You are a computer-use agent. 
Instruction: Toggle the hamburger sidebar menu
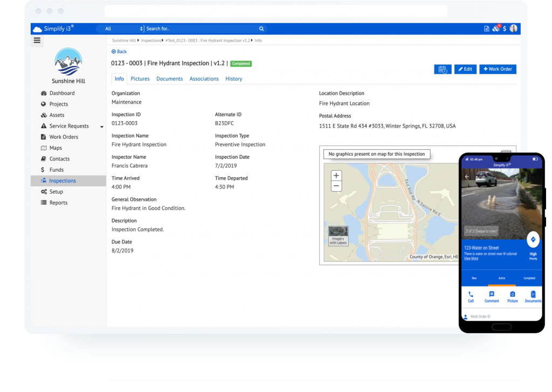point(37,40)
